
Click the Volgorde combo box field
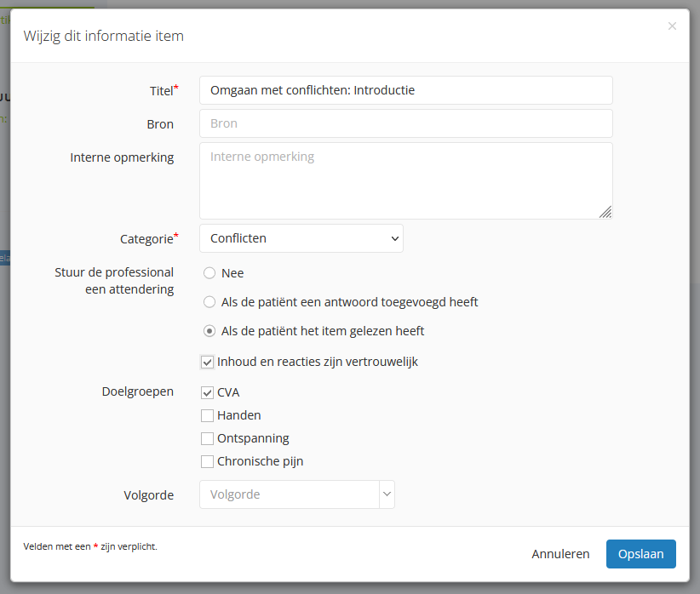(x=289, y=494)
